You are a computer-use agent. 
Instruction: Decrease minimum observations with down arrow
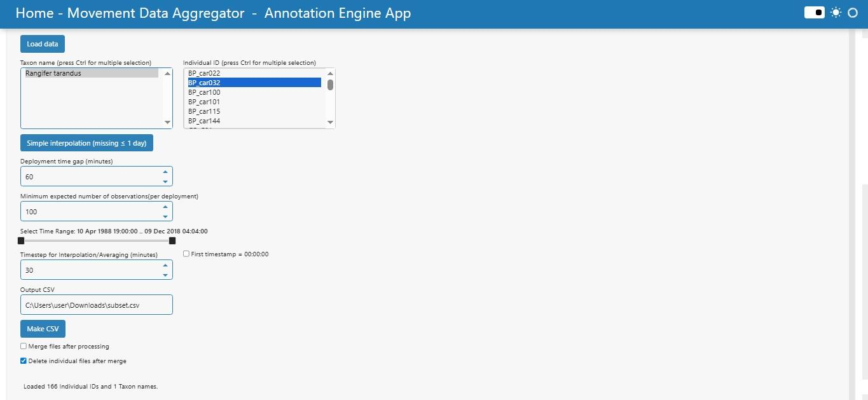click(165, 216)
